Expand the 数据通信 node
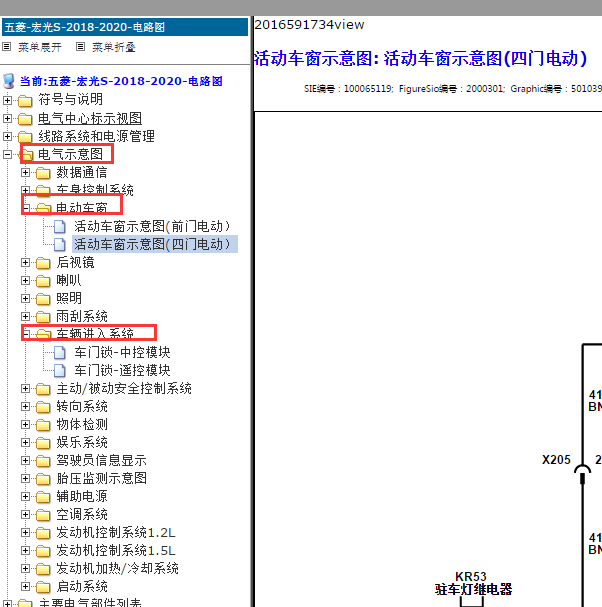The width and height of the screenshot is (602, 607). click(25, 172)
